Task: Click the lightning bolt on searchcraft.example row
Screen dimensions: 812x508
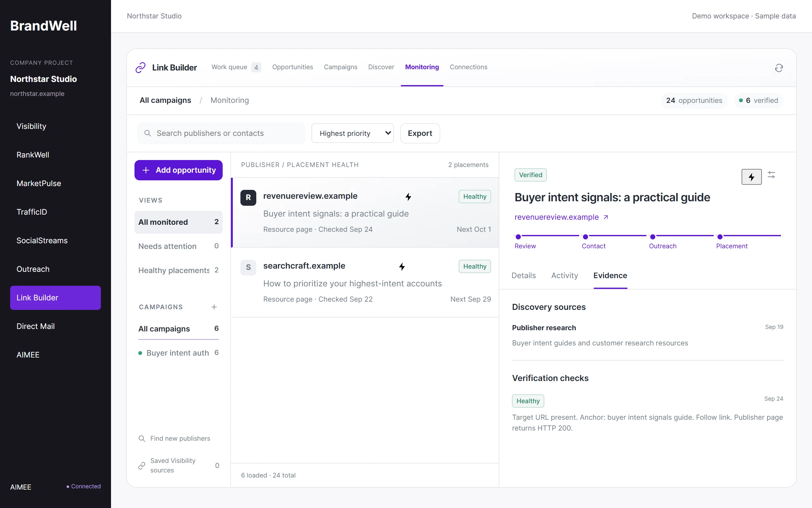Action: pos(402,266)
